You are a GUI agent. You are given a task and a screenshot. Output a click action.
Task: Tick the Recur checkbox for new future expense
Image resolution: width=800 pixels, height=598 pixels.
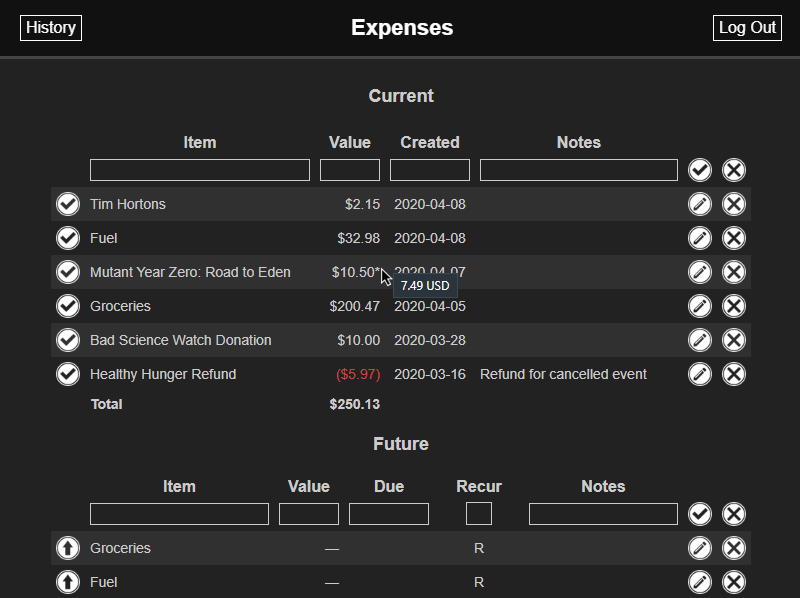479,514
